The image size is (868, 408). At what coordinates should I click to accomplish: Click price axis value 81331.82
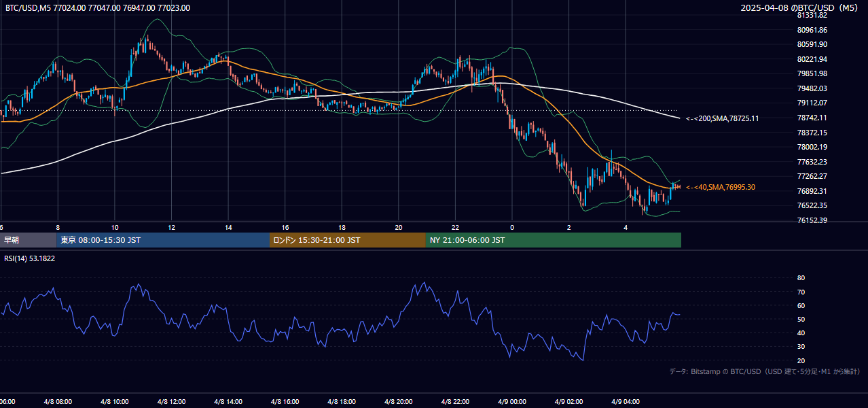[x=812, y=15]
